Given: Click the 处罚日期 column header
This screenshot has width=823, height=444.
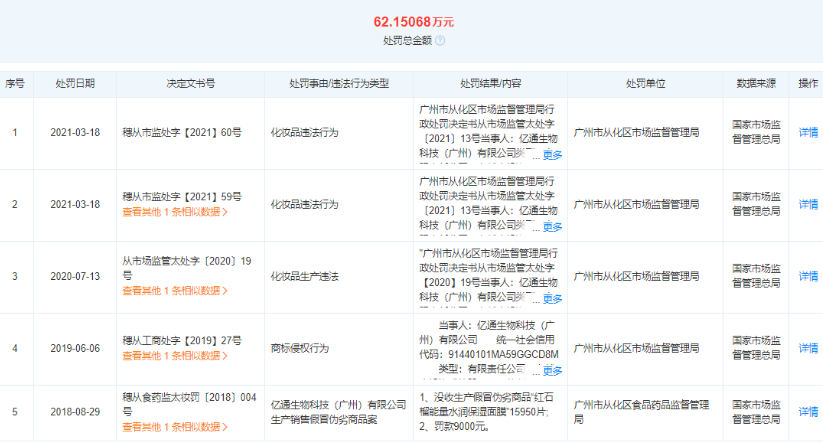Looking at the screenshot, I should coord(76,84).
